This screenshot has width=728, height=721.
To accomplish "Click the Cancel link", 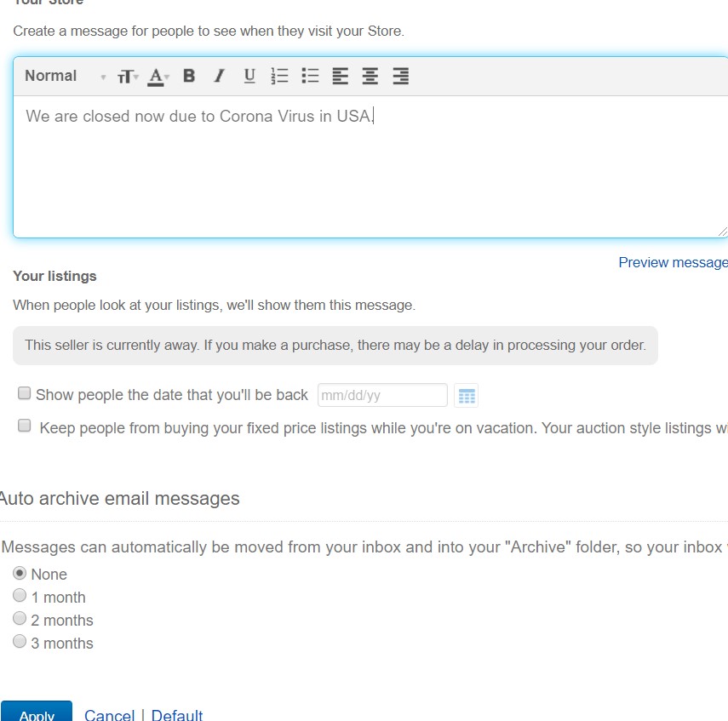I will [110, 714].
